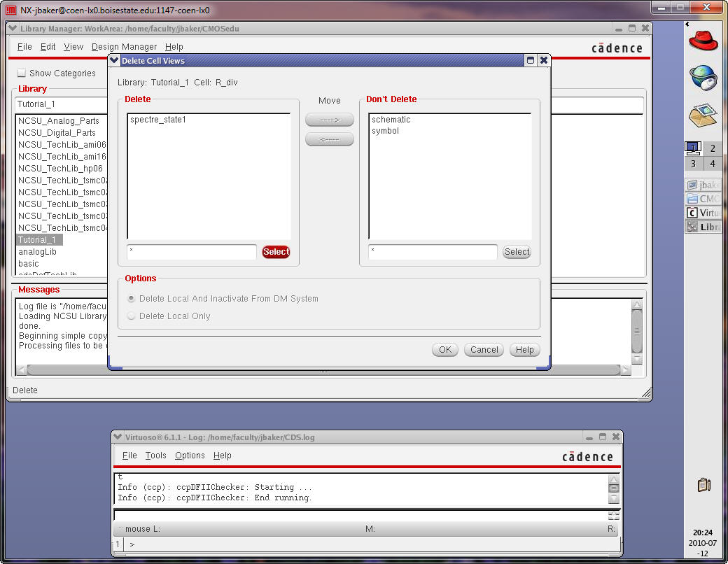Image resolution: width=728 pixels, height=564 pixels.
Task: Open the Tools menu in Virtuoso log
Action: pyautogui.click(x=155, y=456)
